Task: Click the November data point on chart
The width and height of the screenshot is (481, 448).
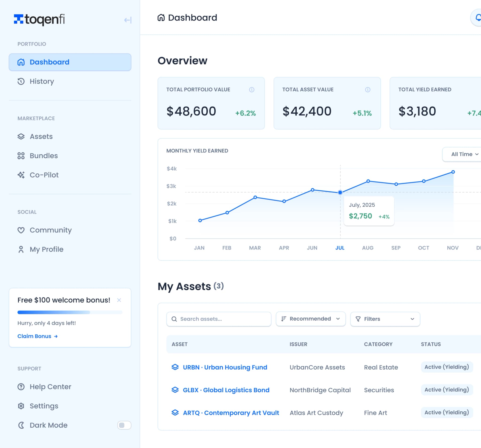Action: click(453, 172)
